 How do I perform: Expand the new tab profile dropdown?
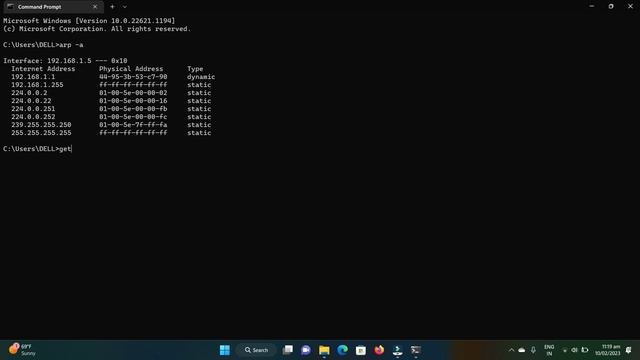tap(124, 7)
